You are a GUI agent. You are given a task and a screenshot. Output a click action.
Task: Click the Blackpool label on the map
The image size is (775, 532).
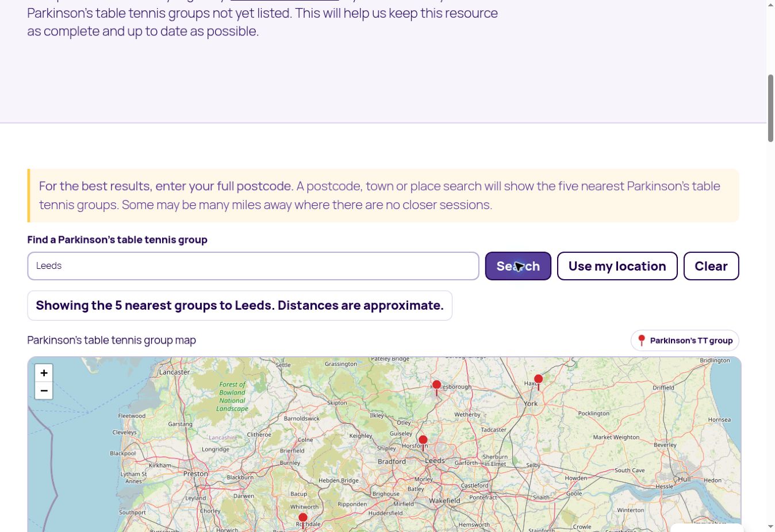[123, 453]
